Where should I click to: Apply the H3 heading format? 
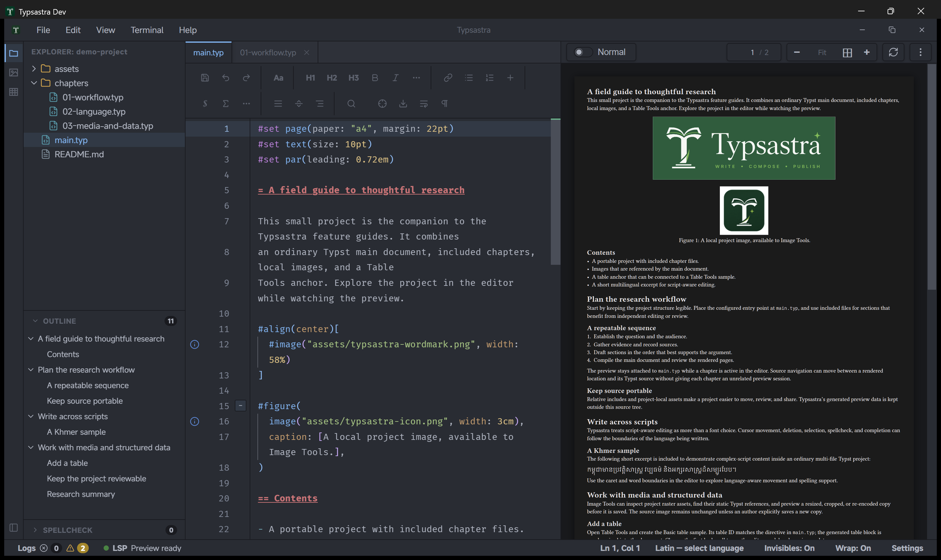353,78
